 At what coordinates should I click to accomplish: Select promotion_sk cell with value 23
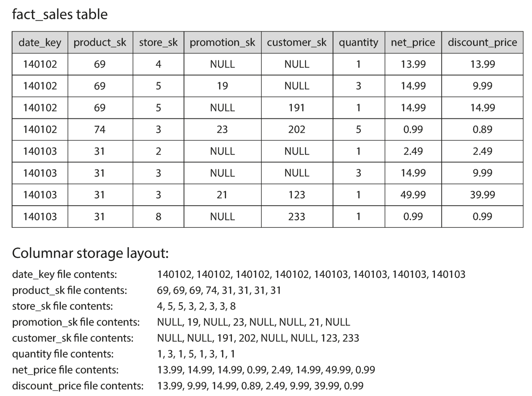click(x=222, y=129)
